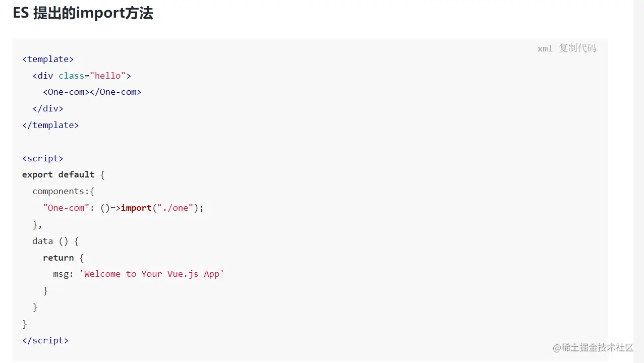This screenshot has height=363, width=644.
Task: Click the class attribute value "hello"
Action: [x=108, y=76]
